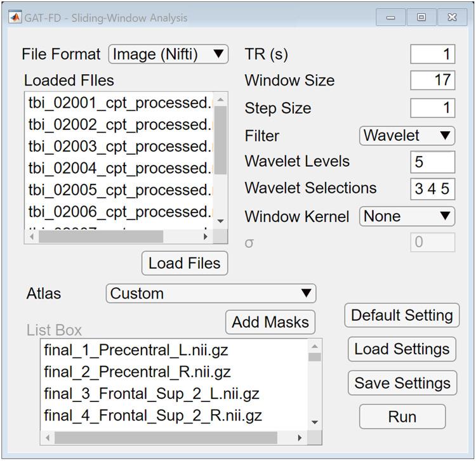Click Load Settings button
This screenshot has width=476, height=461.
402,349
